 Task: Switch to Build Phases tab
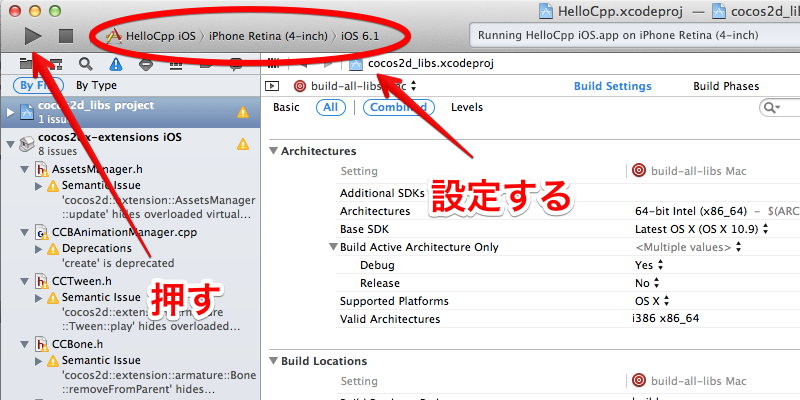click(726, 86)
